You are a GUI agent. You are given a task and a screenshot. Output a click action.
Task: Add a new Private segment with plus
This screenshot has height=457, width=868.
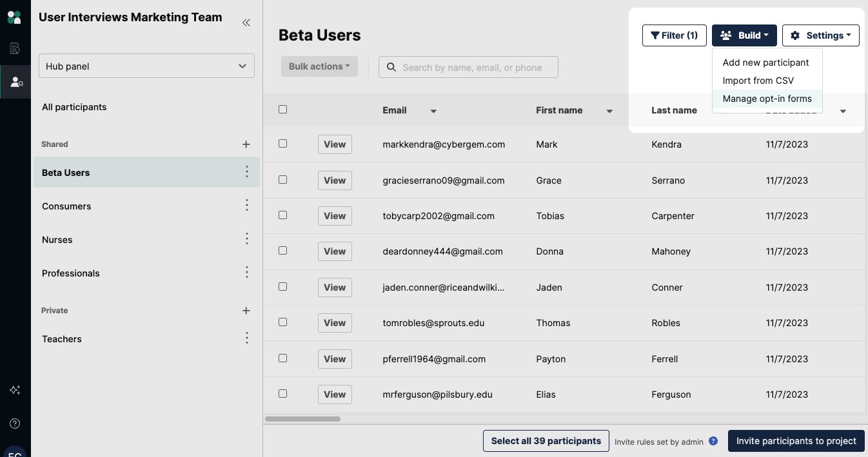tap(246, 311)
